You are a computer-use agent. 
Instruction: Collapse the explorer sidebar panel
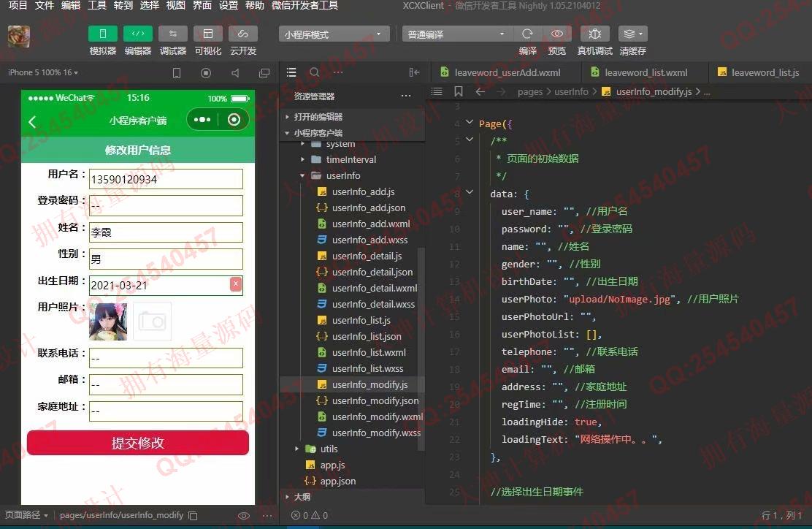point(414,72)
